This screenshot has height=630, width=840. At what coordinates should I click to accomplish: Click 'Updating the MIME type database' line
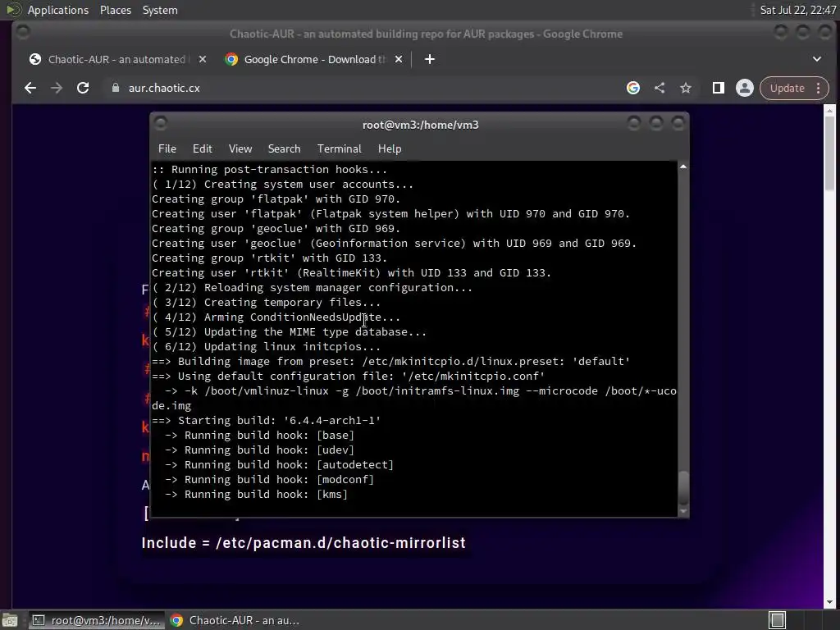pyautogui.click(x=290, y=332)
